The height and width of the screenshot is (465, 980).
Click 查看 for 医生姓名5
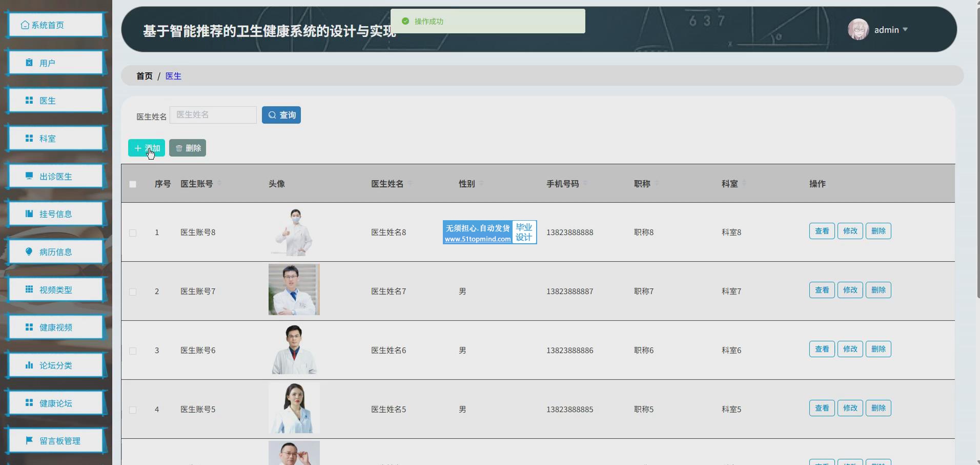coord(822,408)
